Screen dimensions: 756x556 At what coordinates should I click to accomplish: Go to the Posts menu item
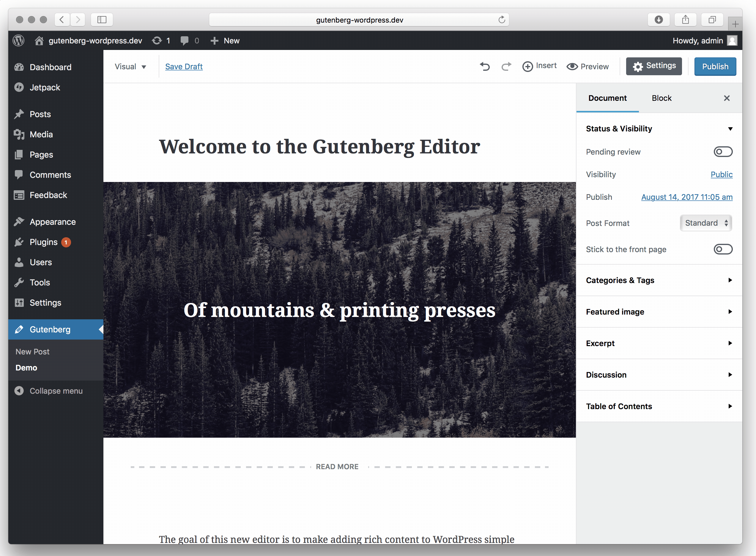(x=56, y=114)
